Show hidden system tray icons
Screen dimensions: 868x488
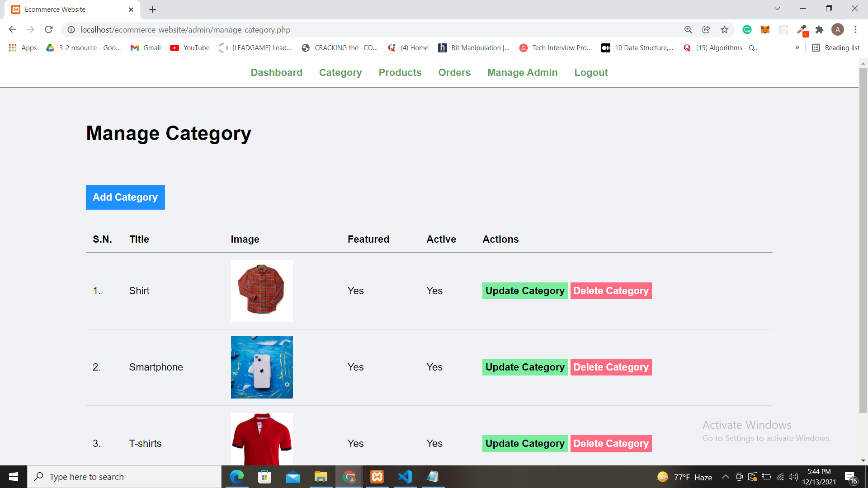[x=725, y=477]
